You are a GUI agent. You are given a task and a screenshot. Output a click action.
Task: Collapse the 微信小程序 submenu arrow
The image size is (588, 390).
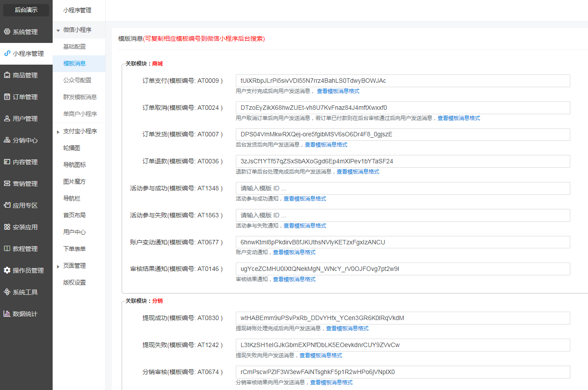coord(58,31)
